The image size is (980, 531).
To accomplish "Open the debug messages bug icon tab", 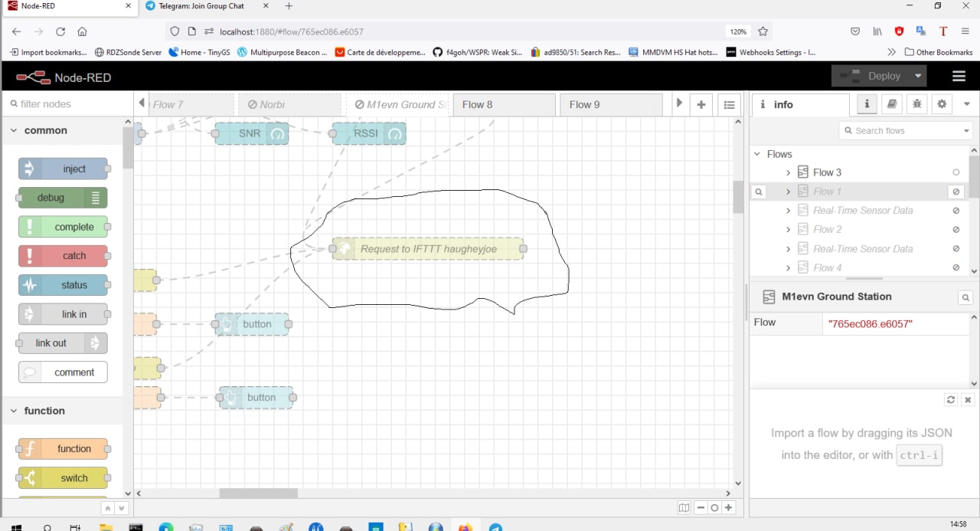I will coord(916,104).
